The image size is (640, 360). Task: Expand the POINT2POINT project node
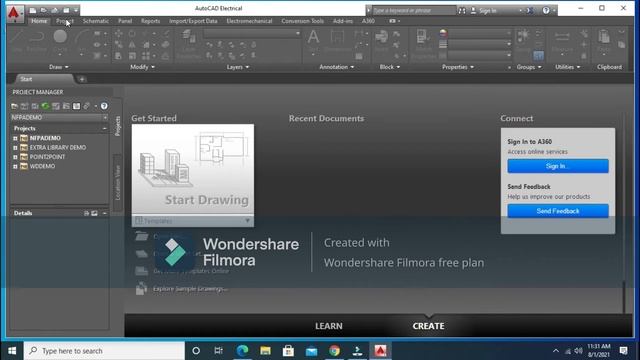coord(15,157)
